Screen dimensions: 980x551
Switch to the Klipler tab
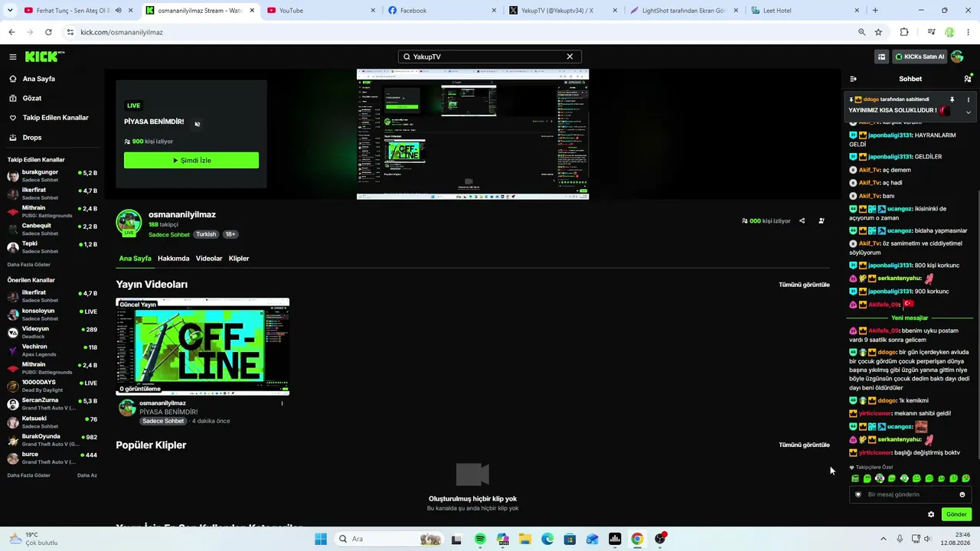tap(239, 259)
